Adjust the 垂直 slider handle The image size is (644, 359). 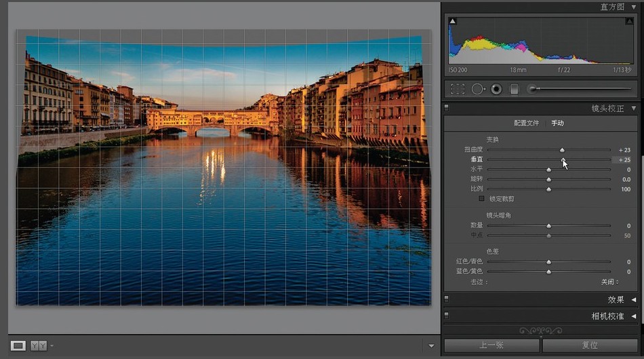pos(563,160)
